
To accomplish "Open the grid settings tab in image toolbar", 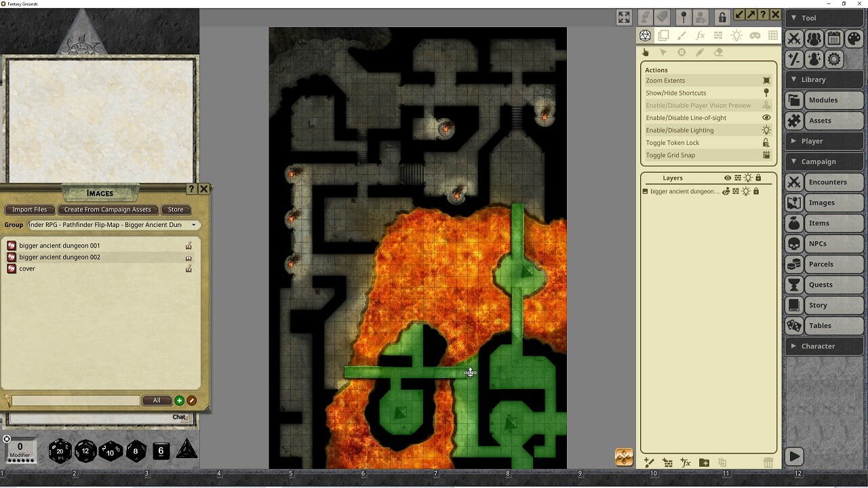I will point(773,36).
